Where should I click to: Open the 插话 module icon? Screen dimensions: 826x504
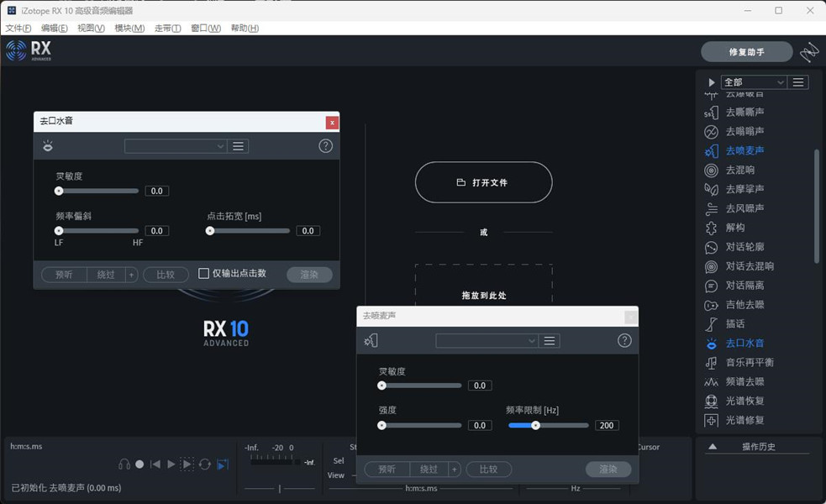point(711,324)
